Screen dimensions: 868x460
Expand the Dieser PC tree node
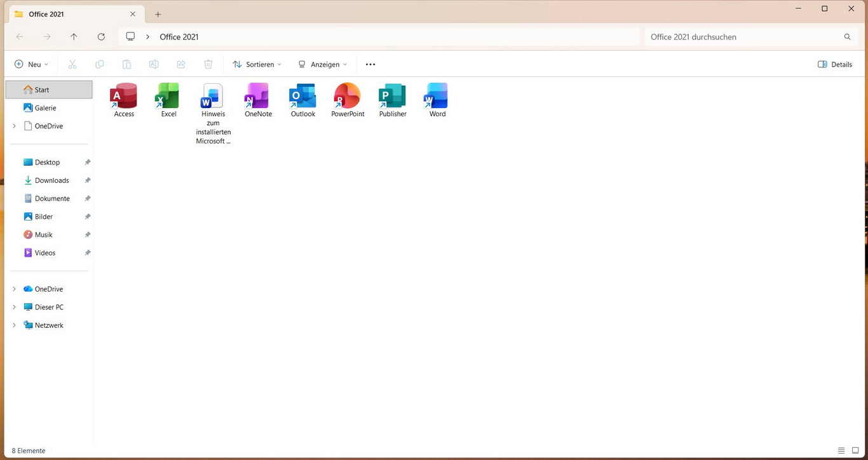15,307
